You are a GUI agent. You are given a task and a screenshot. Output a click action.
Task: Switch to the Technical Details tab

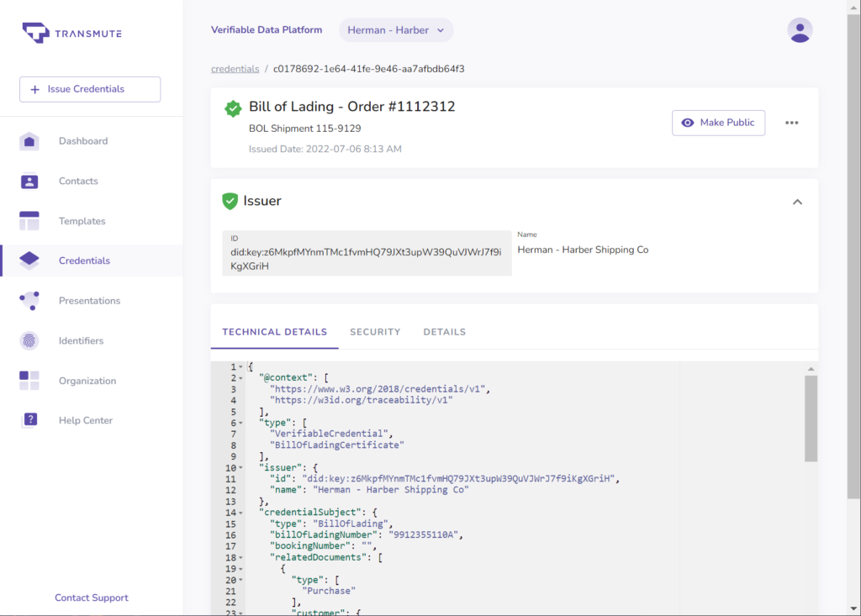275,332
